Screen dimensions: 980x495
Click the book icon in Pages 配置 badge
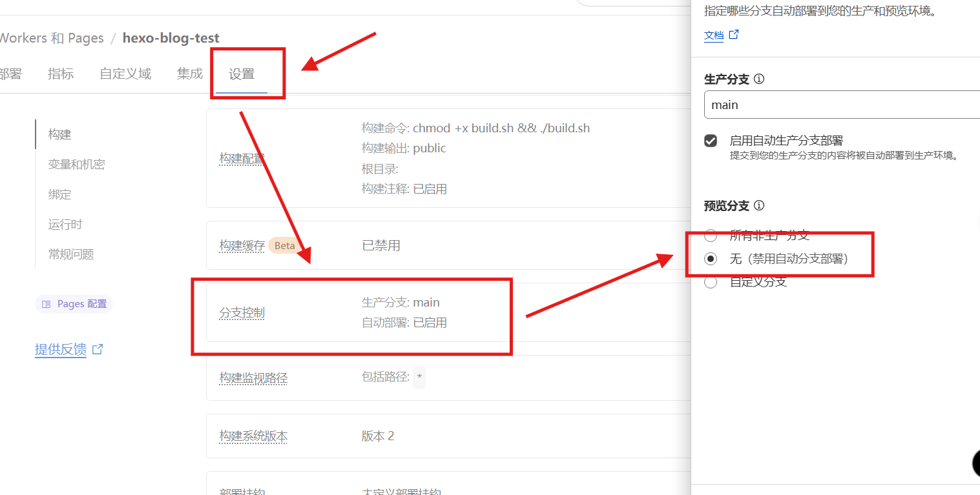[46, 304]
